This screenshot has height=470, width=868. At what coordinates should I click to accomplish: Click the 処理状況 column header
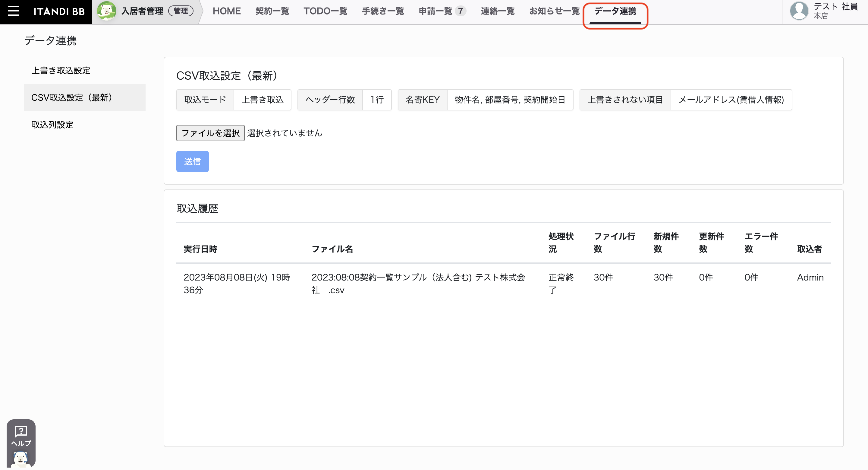[x=561, y=243]
